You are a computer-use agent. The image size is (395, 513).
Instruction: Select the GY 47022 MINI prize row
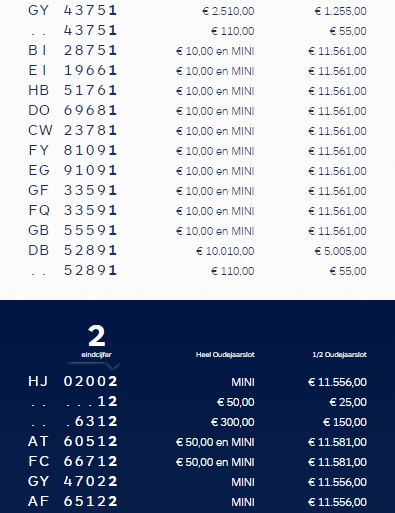coord(197,482)
